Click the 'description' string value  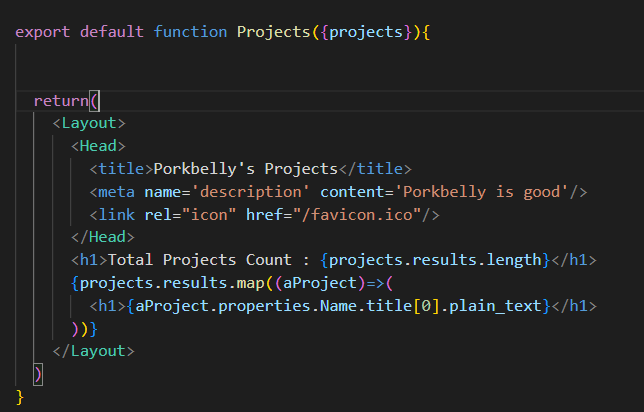[250, 192]
